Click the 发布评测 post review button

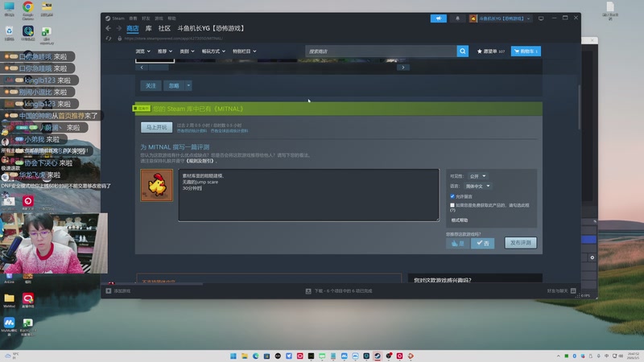520,243
